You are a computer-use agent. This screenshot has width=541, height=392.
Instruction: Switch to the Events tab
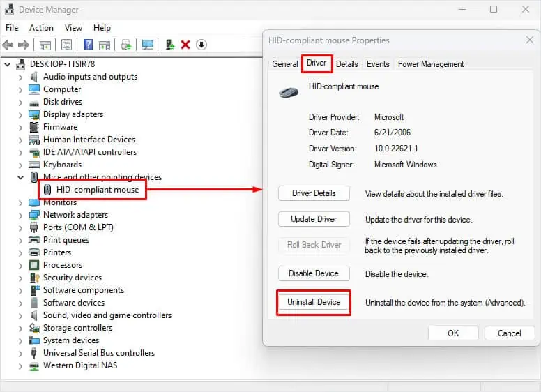pyautogui.click(x=378, y=64)
